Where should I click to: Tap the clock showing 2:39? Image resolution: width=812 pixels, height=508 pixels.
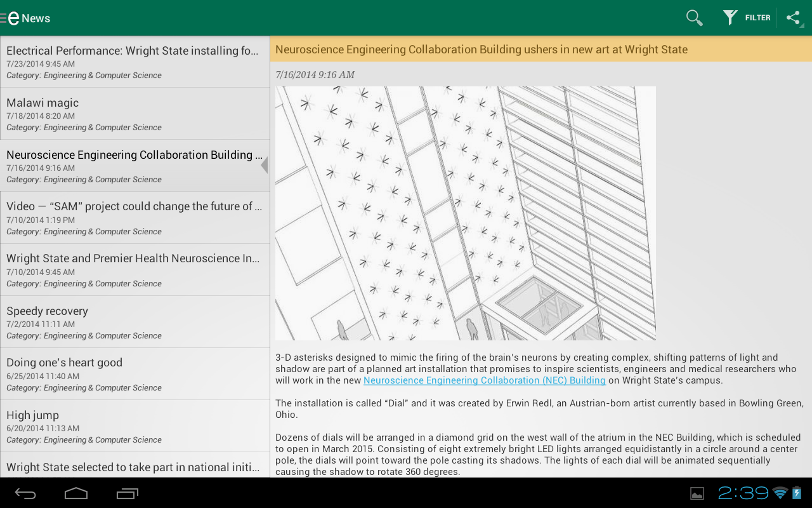(x=743, y=493)
